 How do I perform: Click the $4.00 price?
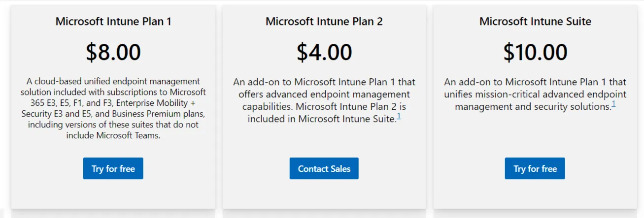point(324,52)
